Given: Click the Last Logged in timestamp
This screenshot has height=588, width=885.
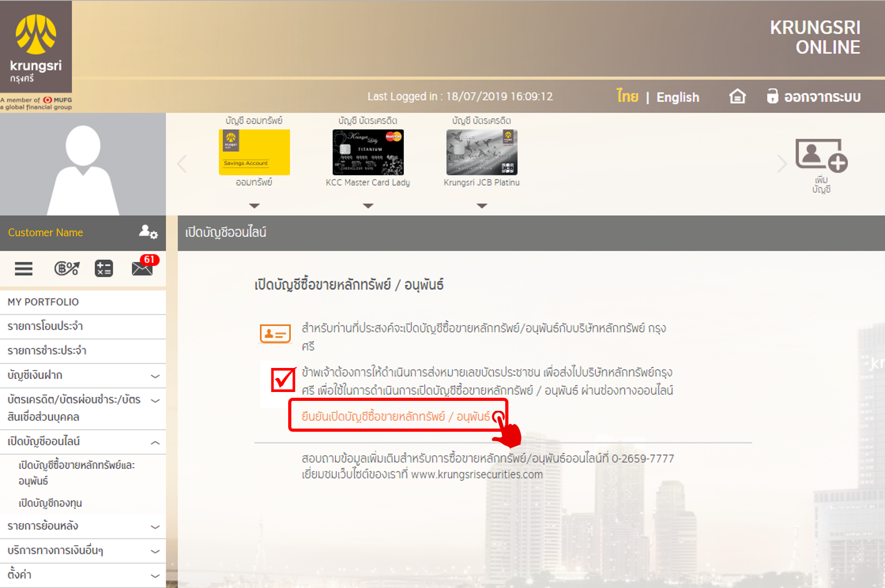Looking at the screenshot, I should [460, 96].
